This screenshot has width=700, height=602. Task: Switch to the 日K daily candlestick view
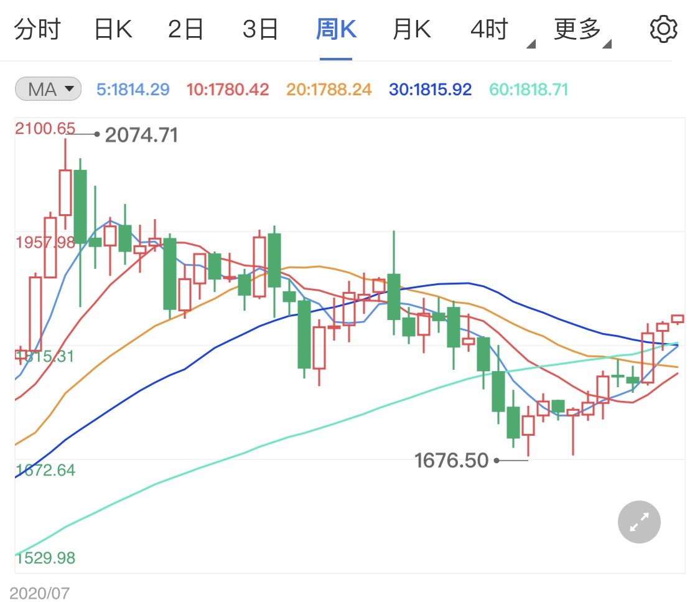tap(112, 27)
